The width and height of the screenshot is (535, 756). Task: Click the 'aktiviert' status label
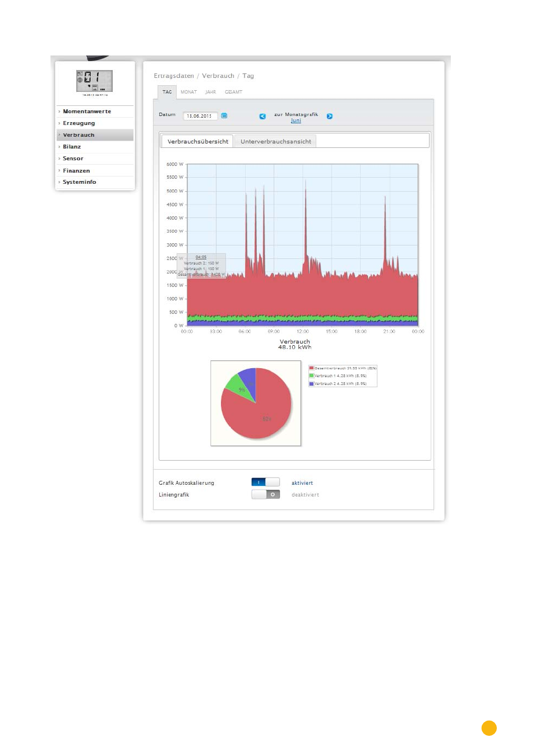[302, 483]
